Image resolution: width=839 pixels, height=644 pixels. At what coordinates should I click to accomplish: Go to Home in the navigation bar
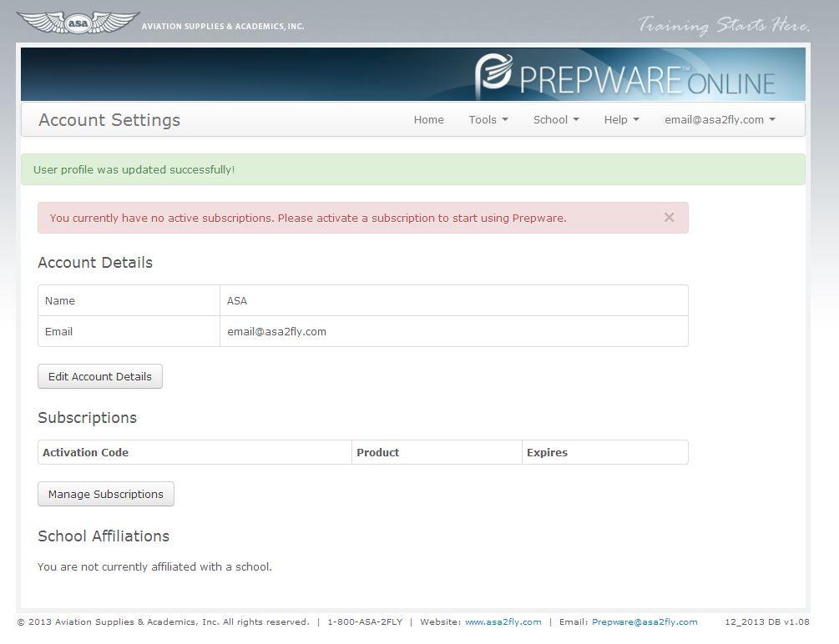coord(428,120)
